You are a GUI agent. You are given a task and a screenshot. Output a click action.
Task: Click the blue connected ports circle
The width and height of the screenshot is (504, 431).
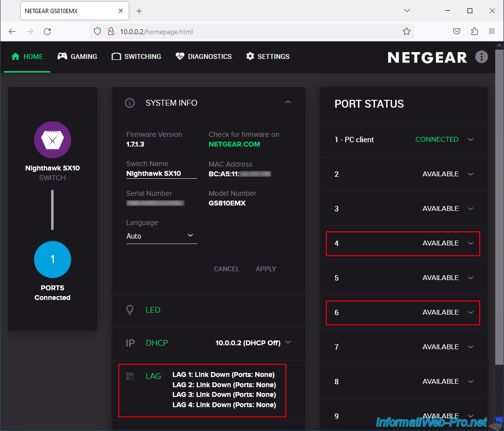pos(53,260)
